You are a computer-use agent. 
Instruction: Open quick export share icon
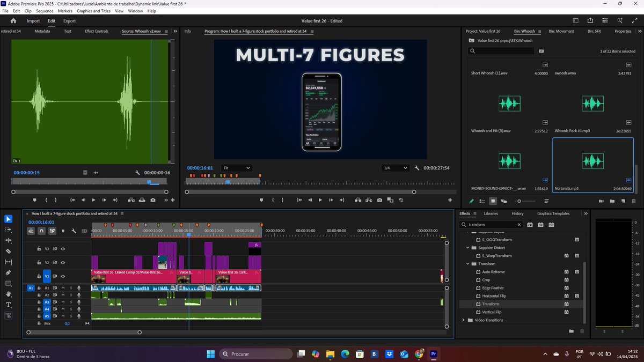tap(590, 21)
